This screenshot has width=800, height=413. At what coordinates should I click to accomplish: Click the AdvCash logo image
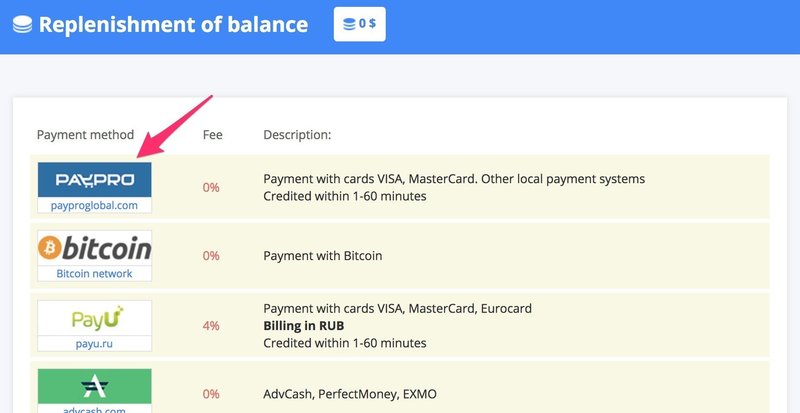94,386
